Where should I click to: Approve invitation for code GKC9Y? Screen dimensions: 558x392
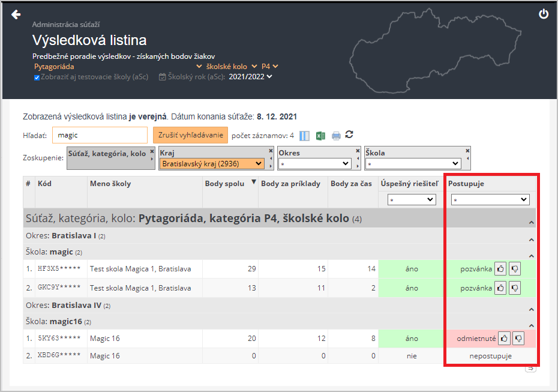click(500, 288)
